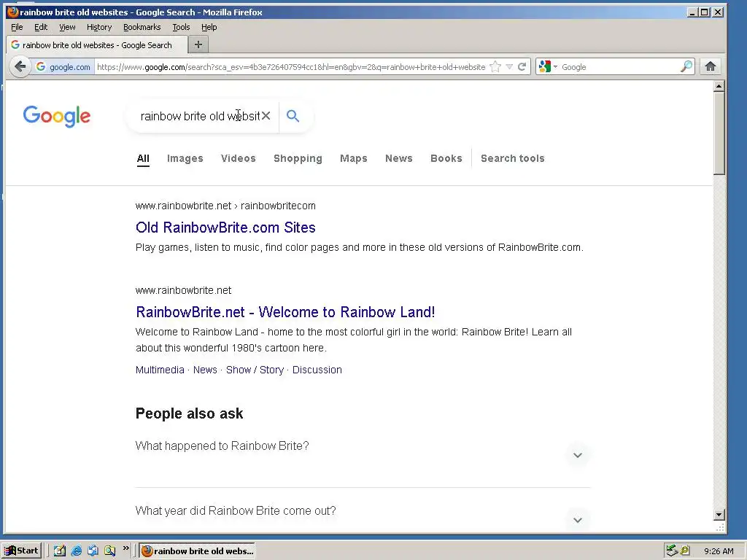This screenshot has width=747, height=560.
Task: Open a new tab with plus button
Action: (x=198, y=44)
